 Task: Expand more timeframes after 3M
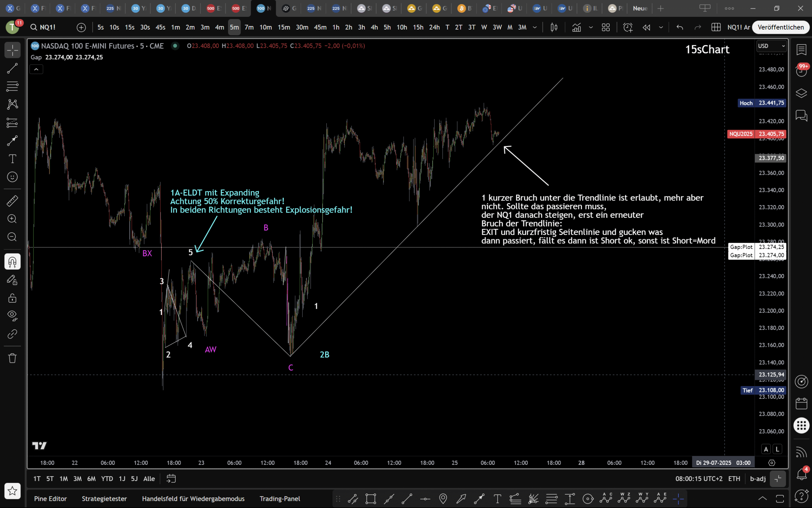pyautogui.click(x=535, y=27)
